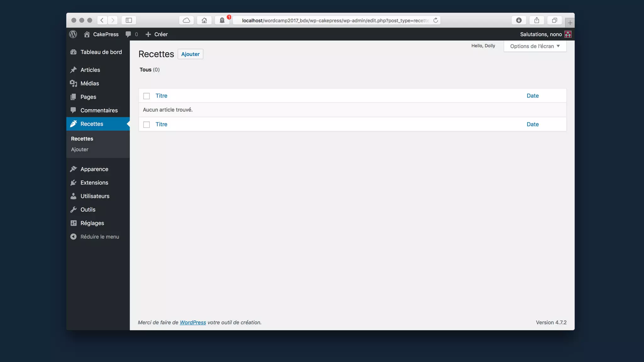
Task: Open the Créer new content menu
Action: click(157, 34)
